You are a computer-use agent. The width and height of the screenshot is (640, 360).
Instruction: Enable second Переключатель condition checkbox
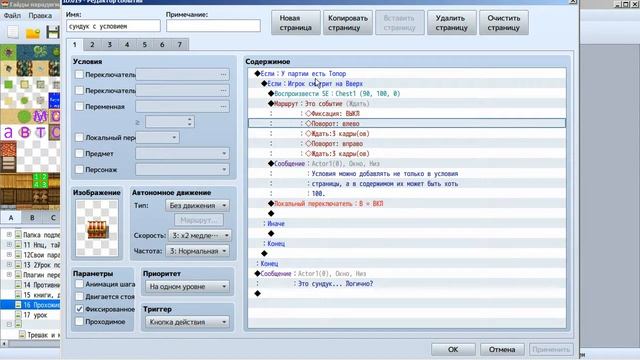(x=79, y=90)
